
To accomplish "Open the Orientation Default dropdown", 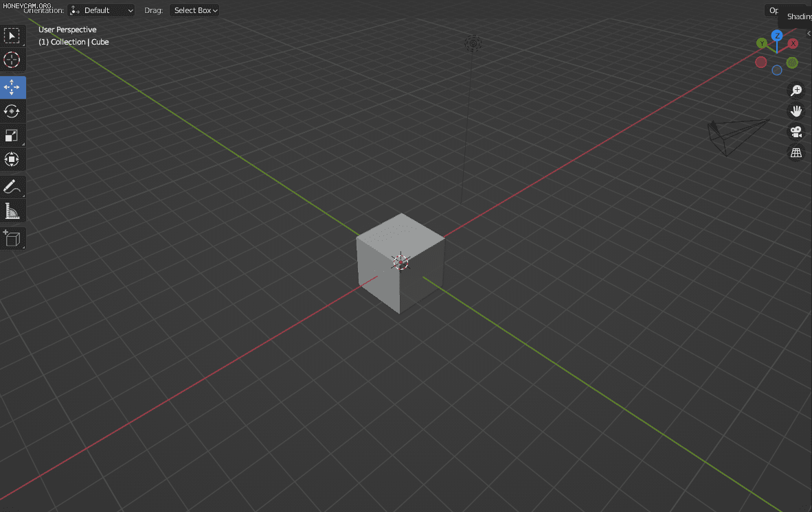I will pos(101,10).
